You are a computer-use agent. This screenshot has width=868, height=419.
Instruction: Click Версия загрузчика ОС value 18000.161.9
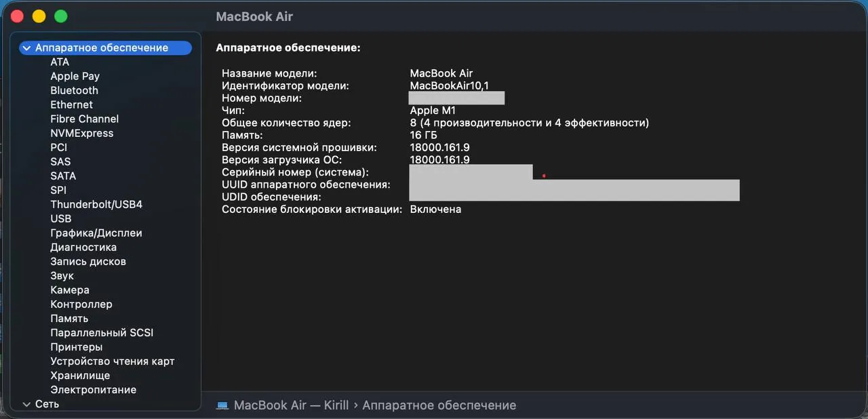(x=440, y=159)
